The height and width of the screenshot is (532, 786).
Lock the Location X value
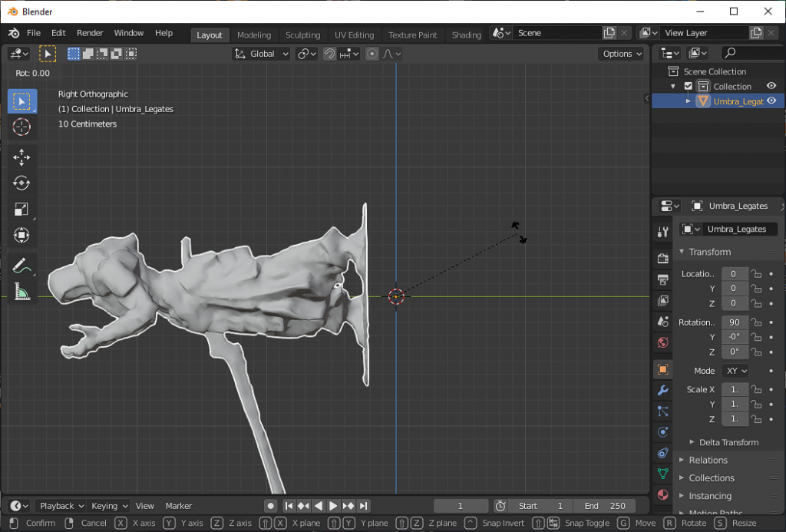point(755,273)
